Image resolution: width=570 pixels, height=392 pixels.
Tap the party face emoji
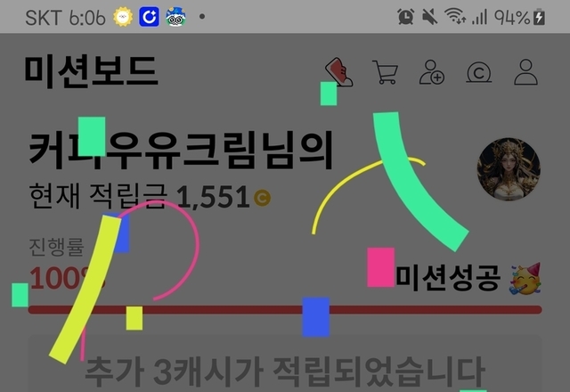pyautogui.click(x=525, y=280)
